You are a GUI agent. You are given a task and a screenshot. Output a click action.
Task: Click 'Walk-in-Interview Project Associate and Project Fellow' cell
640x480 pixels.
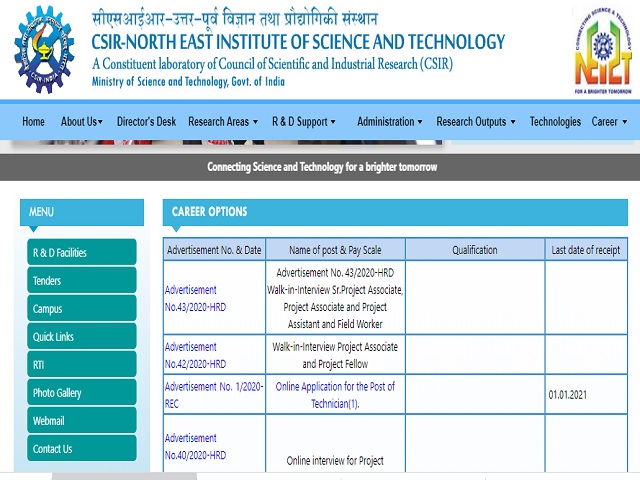(335, 355)
